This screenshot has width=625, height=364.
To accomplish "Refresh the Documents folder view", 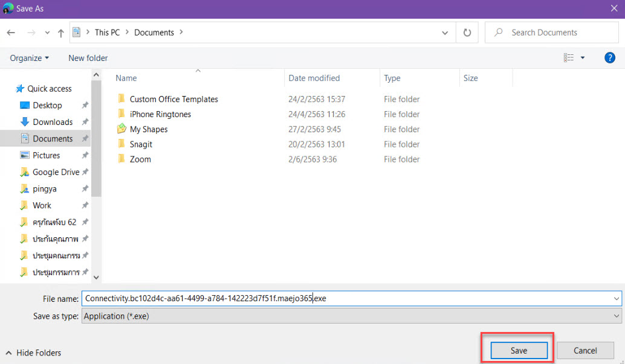I will [467, 33].
